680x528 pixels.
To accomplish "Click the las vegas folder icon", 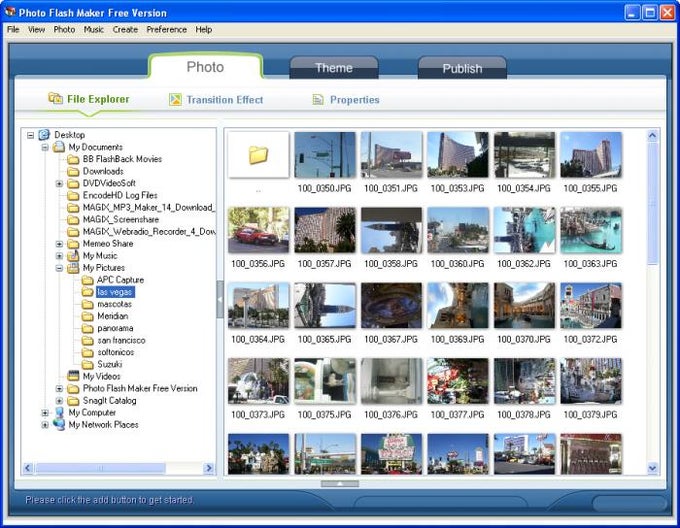I will (88, 292).
